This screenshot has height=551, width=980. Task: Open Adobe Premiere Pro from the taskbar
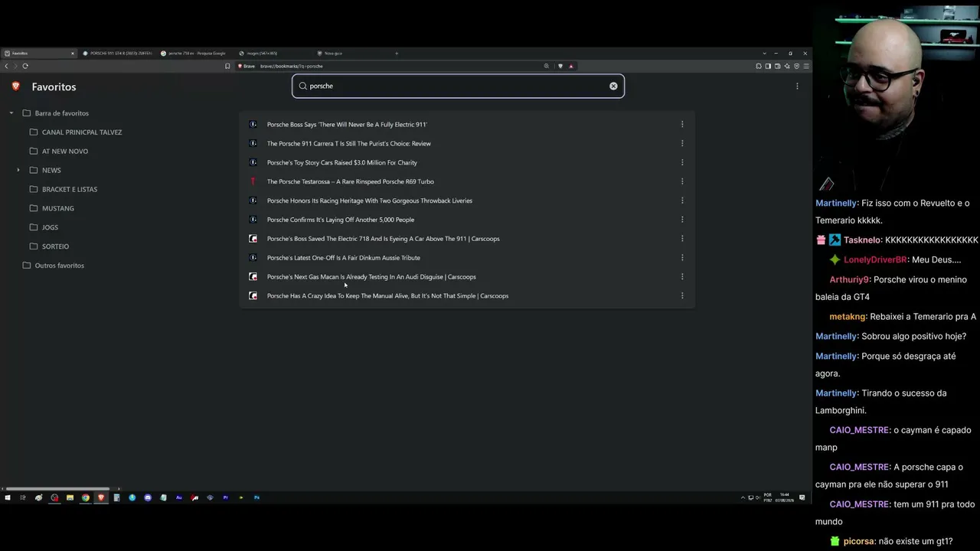click(226, 497)
